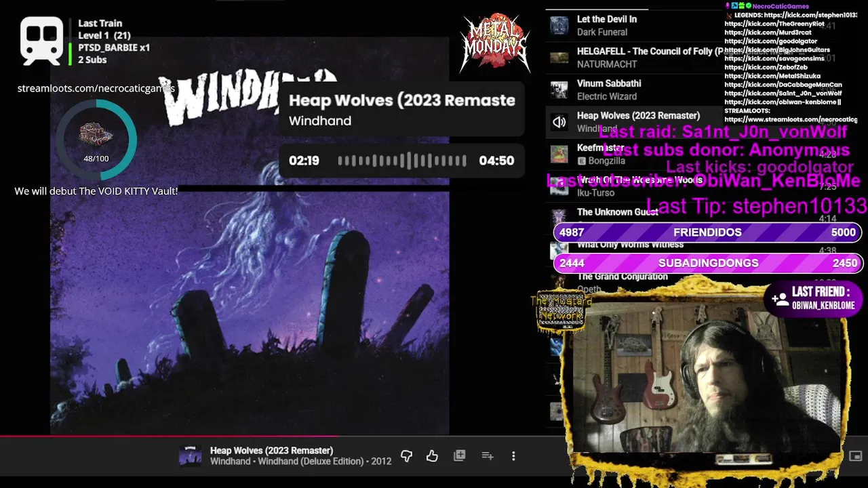The height and width of the screenshot is (488, 868).
Task: Open Iku-Turso artist name
Action: tap(595, 193)
